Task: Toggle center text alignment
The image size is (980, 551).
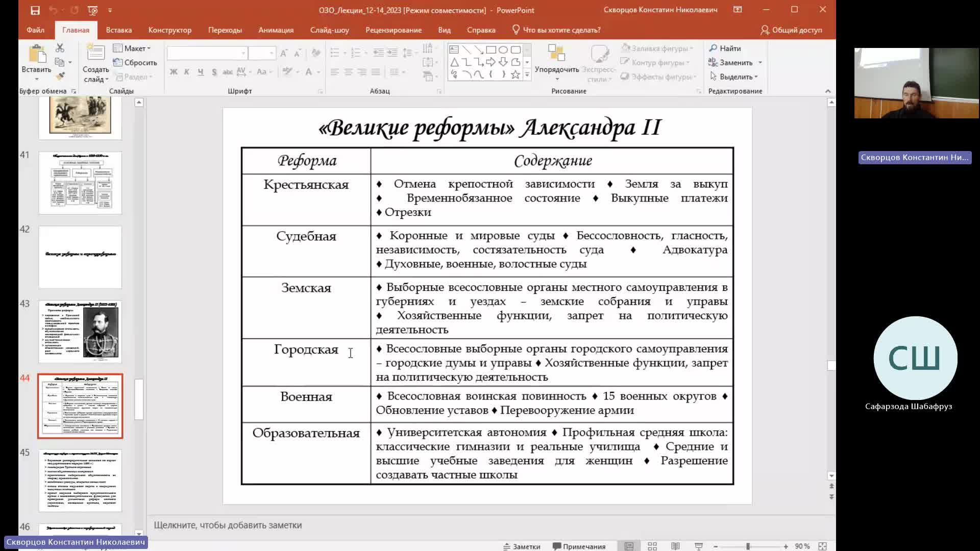Action: click(x=349, y=72)
